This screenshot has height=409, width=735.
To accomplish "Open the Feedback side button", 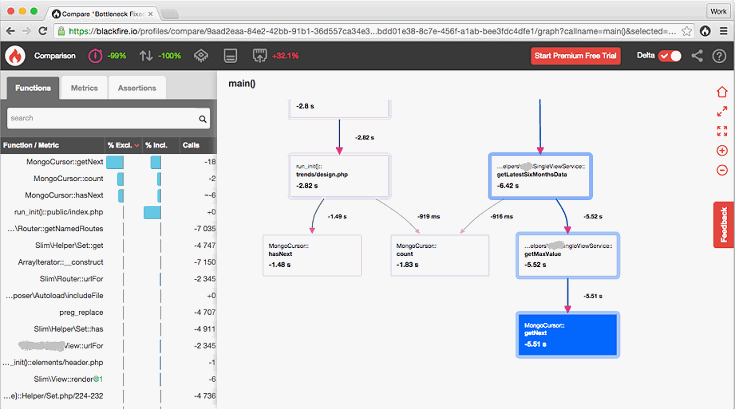I will 724,226.
